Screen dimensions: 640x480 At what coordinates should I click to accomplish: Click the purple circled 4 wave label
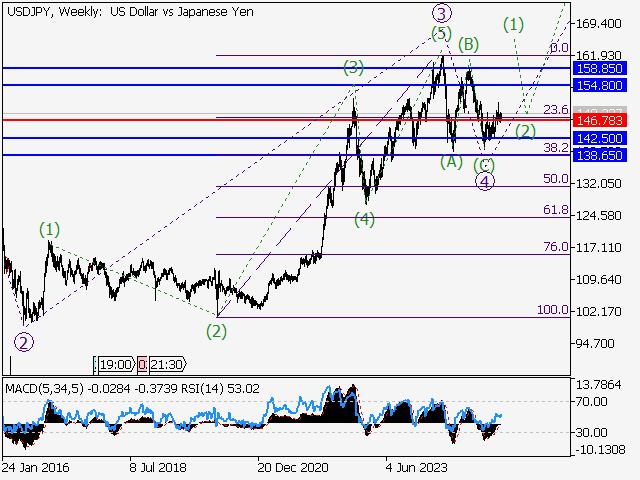coord(484,181)
